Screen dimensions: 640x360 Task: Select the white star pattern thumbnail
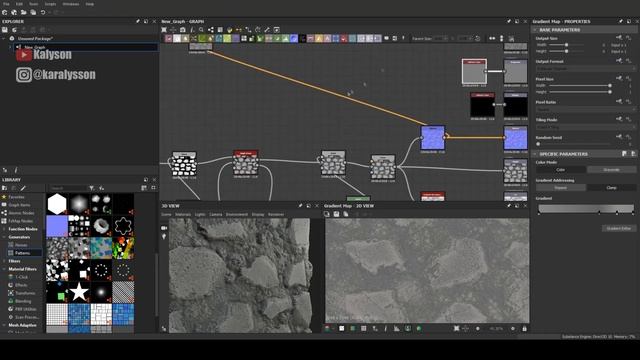[79, 292]
